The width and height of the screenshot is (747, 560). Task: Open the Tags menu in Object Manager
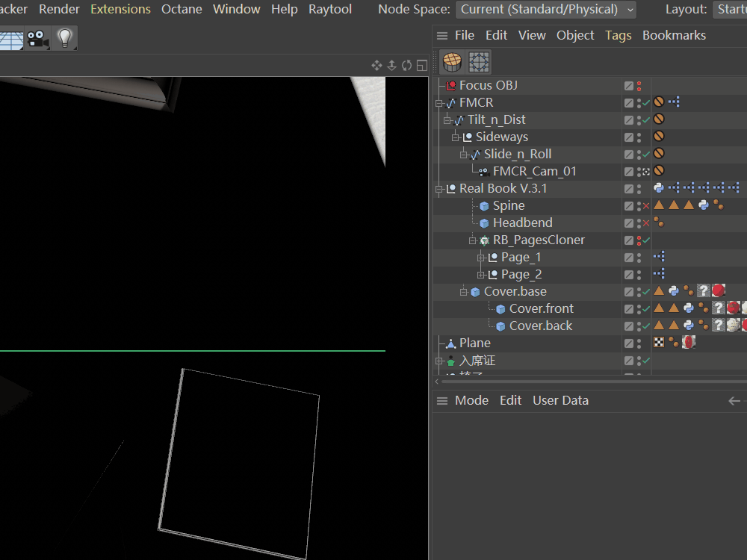[x=618, y=35]
